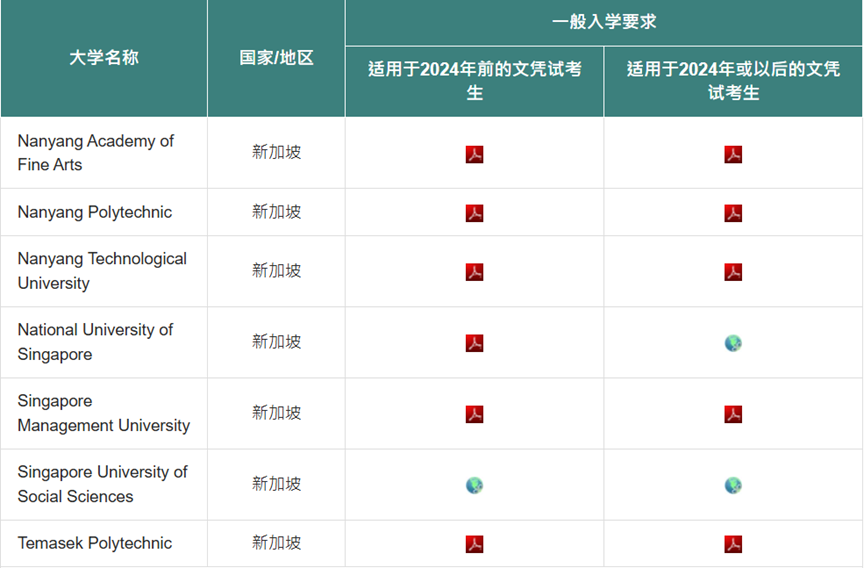
Task: Click 新加坡 in the Temasek Polytechnic row
Action: pyautogui.click(x=277, y=543)
